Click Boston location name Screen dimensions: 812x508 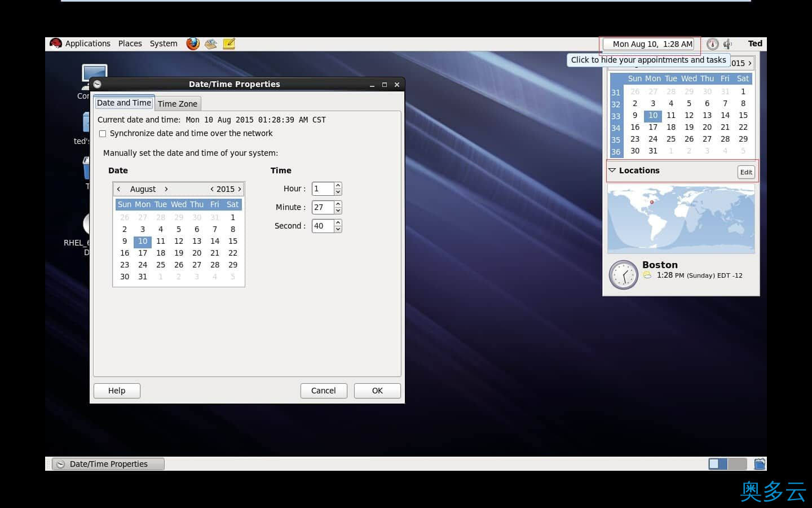[660, 265]
